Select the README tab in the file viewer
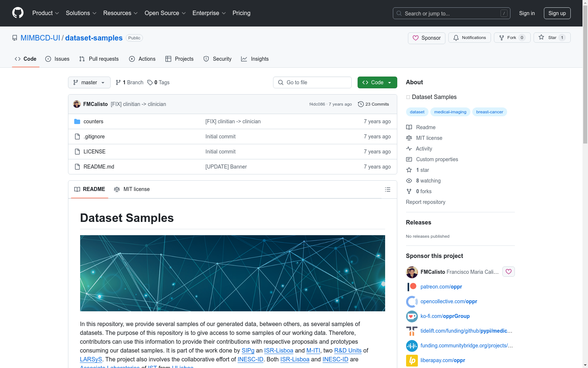The width and height of the screenshot is (588, 368). coord(90,189)
